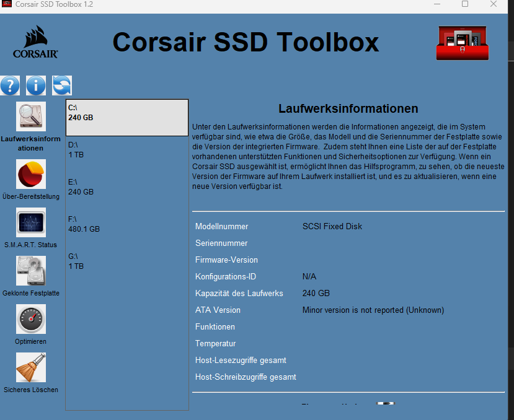Image resolution: width=514 pixels, height=420 pixels.
Task: Click the Sicheres Löschen label
Action: [x=31, y=390]
